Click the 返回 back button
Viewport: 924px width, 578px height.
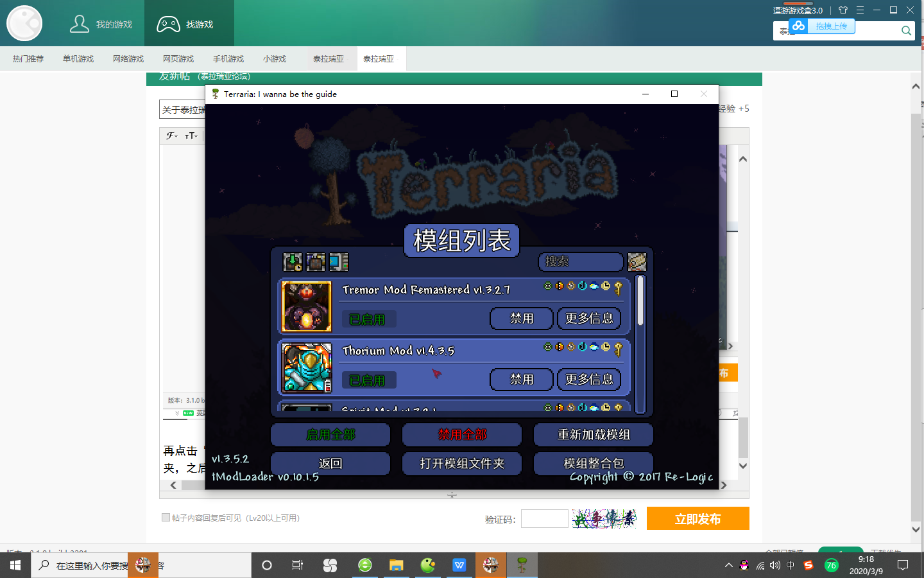[330, 464]
